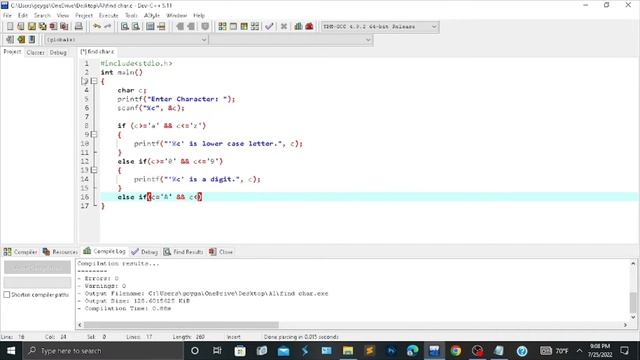Open the File menu
Viewport: 640px width, 360px height.
coord(7,16)
